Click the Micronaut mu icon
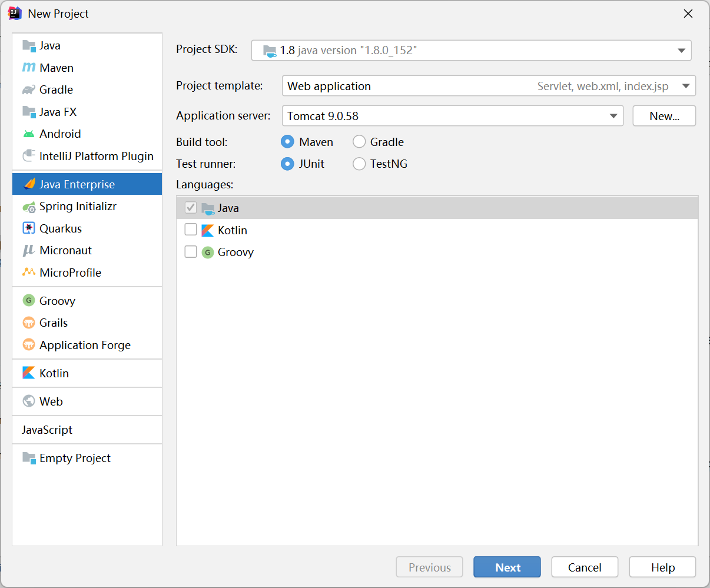Viewport: 710px width, 588px height. point(29,251)
